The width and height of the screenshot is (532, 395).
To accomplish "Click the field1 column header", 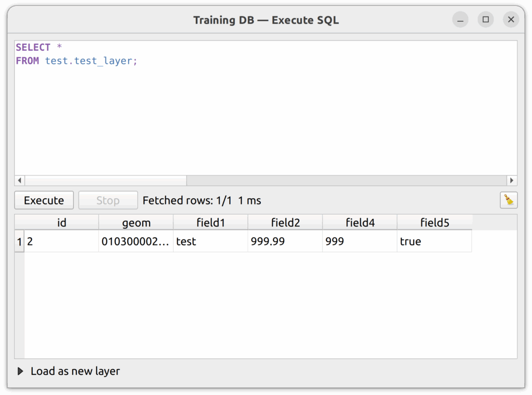I will coord(210,223).
